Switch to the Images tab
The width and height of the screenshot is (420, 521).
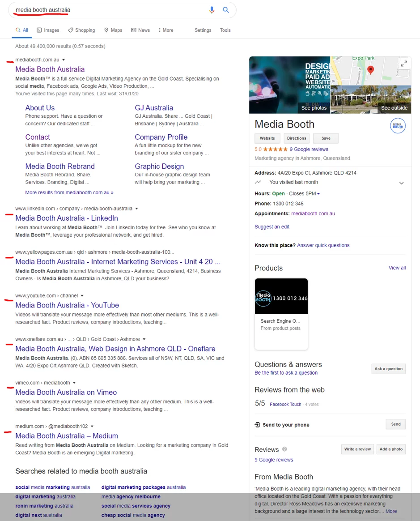tap(48, 30)
